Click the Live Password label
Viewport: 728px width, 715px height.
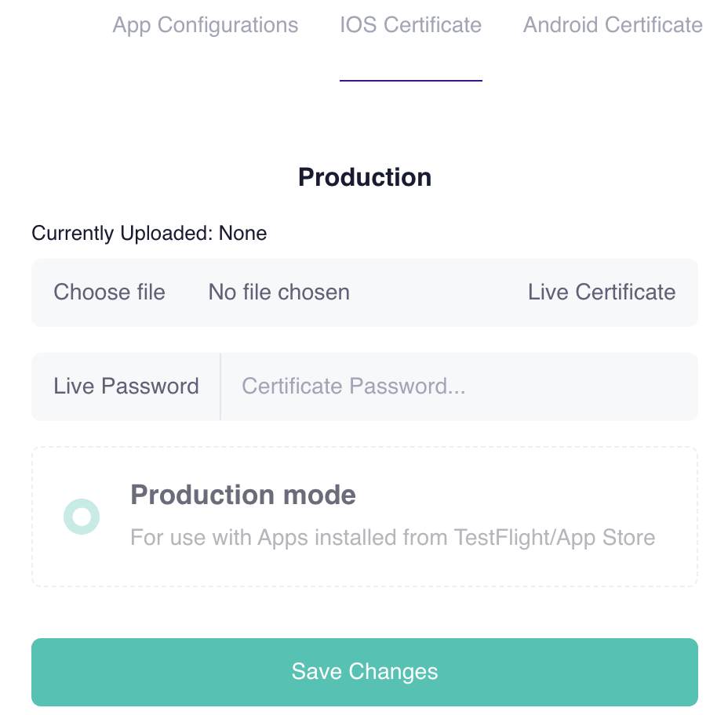click(x=126, y=387)
